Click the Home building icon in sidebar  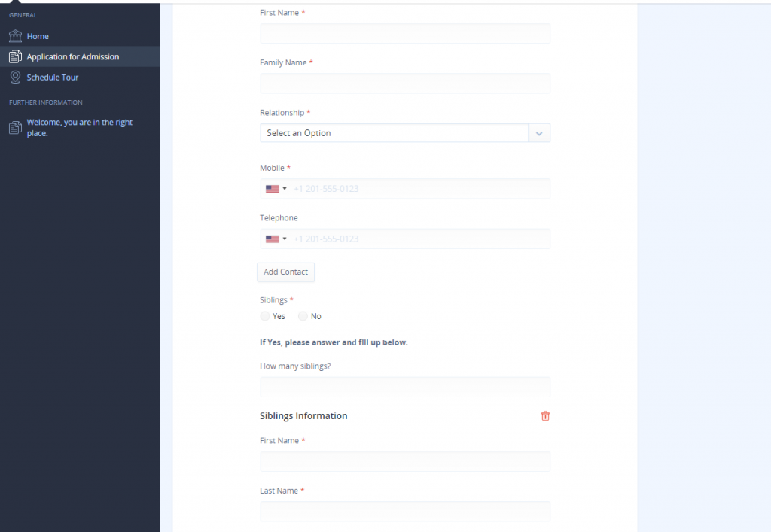click(x=15, y=36)
